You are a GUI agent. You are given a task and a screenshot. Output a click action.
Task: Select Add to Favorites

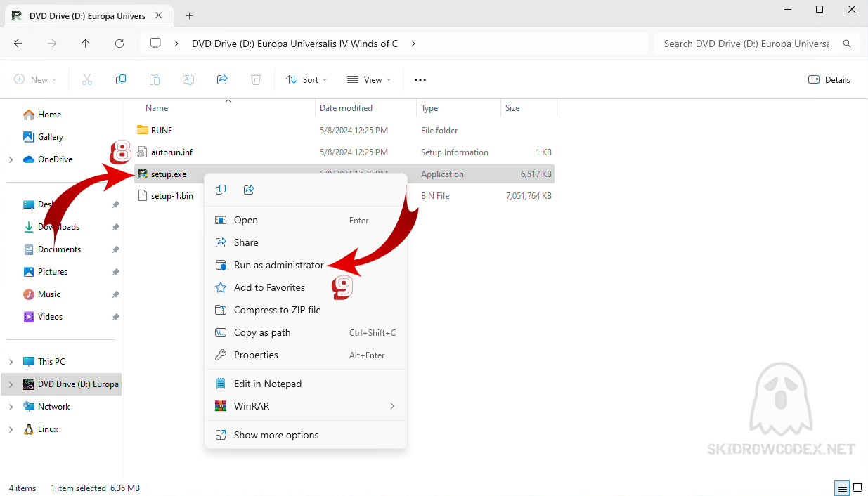(x=306, y=287)
